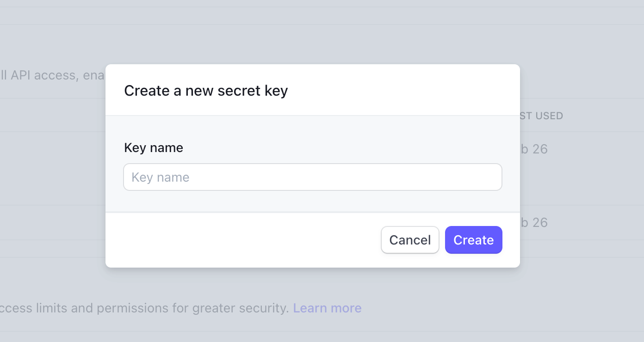The height and width of the screenshot is (342, 644).
Task: Click the dimmed "API access" text
Action: click(x=44, y=75)
